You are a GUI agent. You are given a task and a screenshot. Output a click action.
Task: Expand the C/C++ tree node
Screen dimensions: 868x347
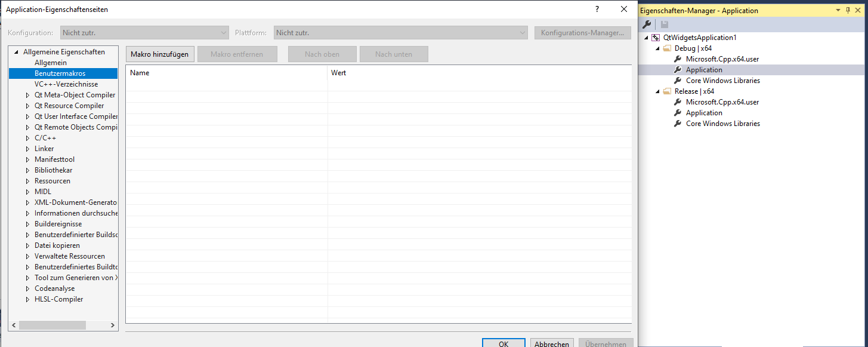pos(27,138)
